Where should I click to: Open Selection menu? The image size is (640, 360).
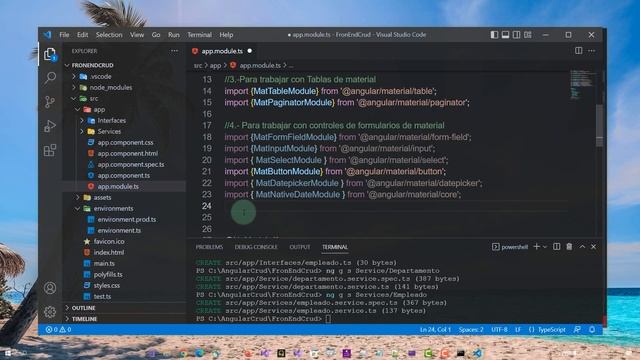coord(109,35)
